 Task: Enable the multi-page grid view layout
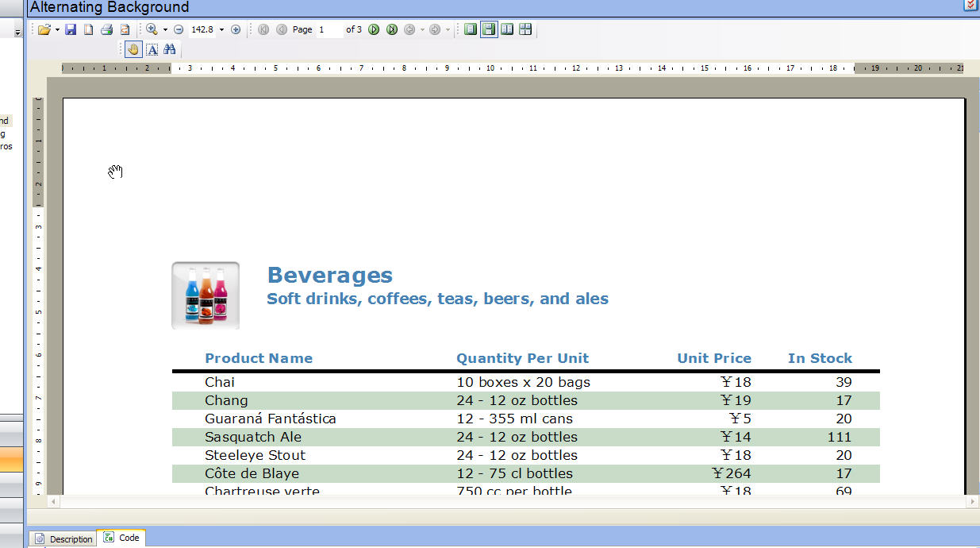pos(525,29)
